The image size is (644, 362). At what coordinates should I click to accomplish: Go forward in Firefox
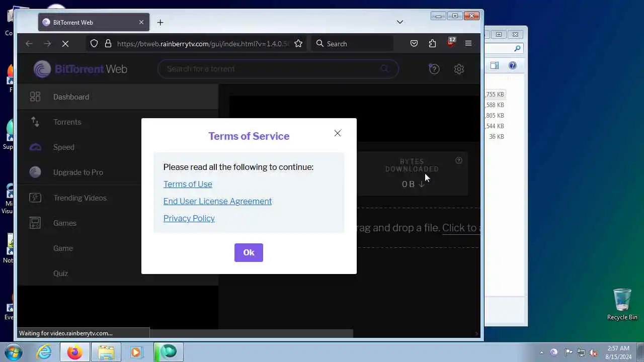click(47, 44)
